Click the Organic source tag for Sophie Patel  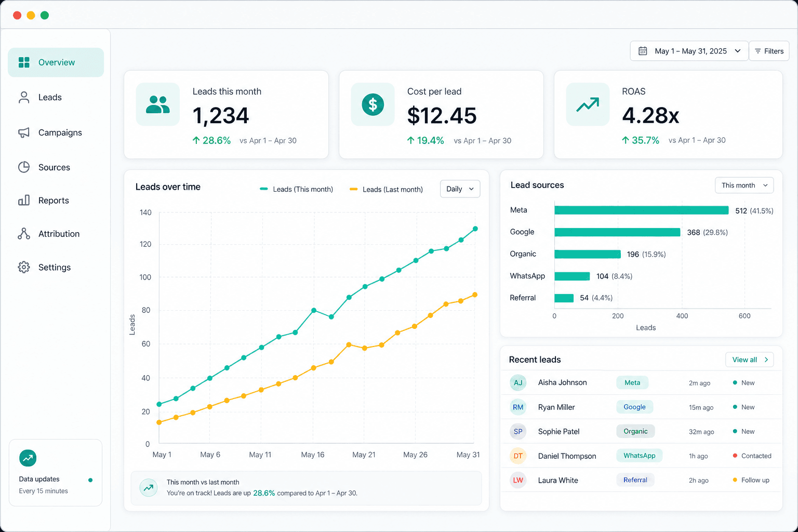(x=635, y=431)
